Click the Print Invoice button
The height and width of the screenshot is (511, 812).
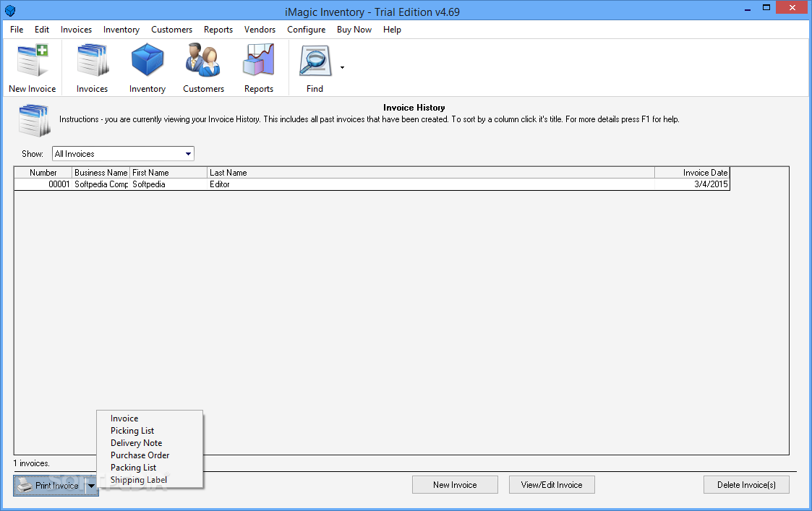(x=50, y=486)
